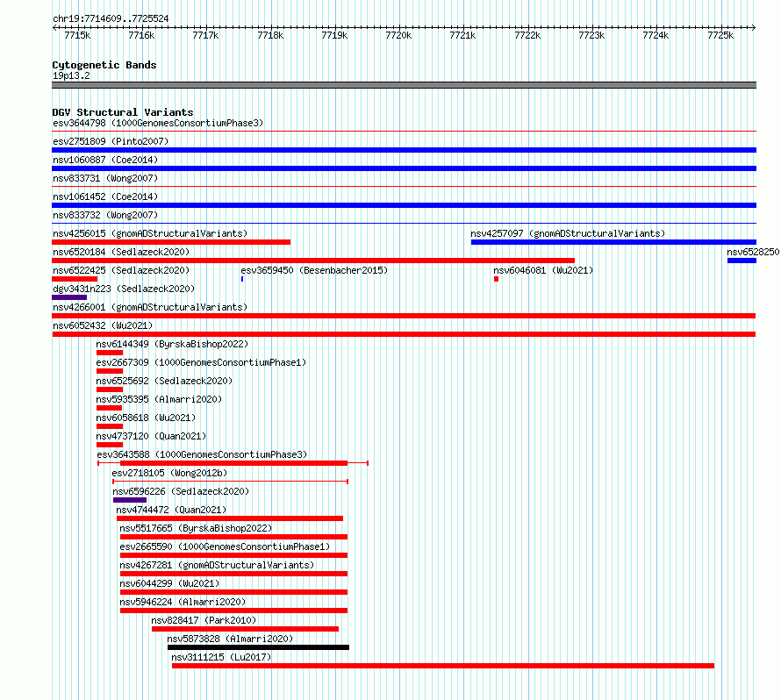
Task: Click the 7715k ruler position
Action: pyautogui.click(x=78, y=35)
